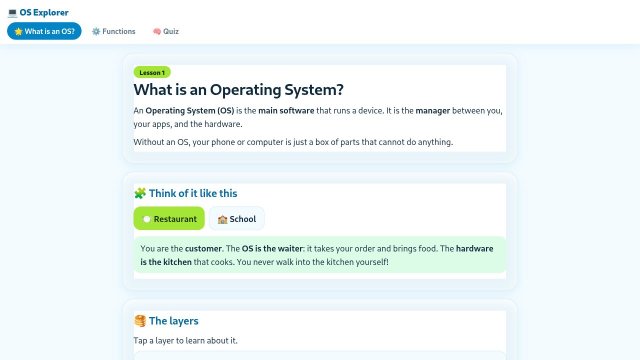Image resolution: width=640 pixels, height=360 pixels.
Task: Click the bold word customer
Action: (203, 249)
